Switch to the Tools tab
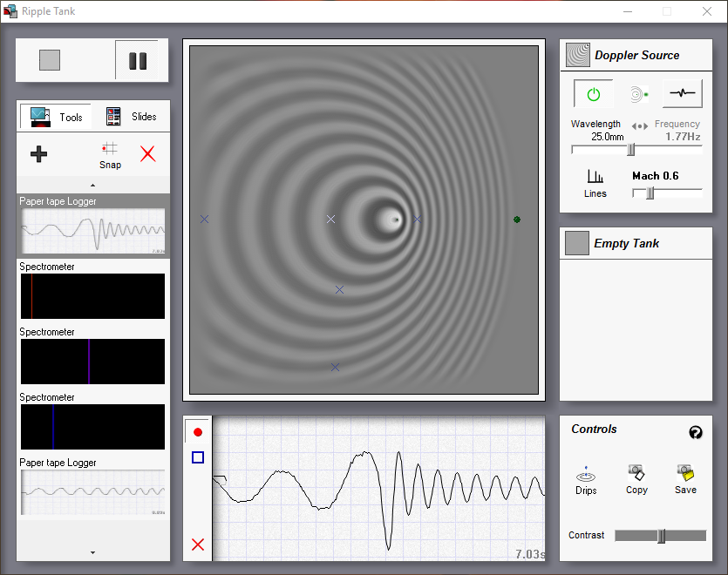This screenshot has height=575, width=728. click(56, 117)
